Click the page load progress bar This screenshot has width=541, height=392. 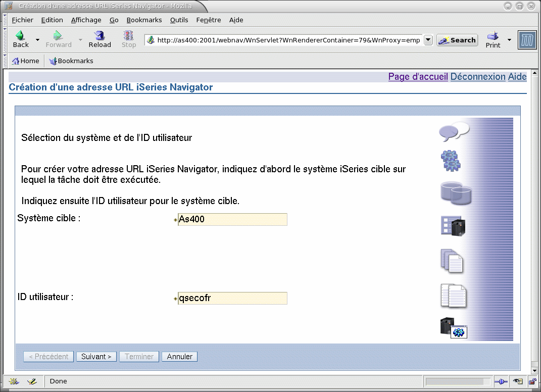(x=458, y=381)
